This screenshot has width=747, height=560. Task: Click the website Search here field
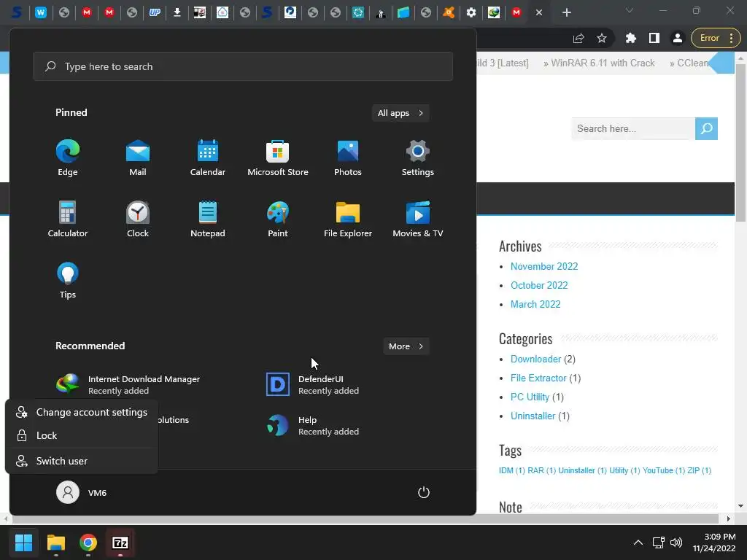pos(633,128)
